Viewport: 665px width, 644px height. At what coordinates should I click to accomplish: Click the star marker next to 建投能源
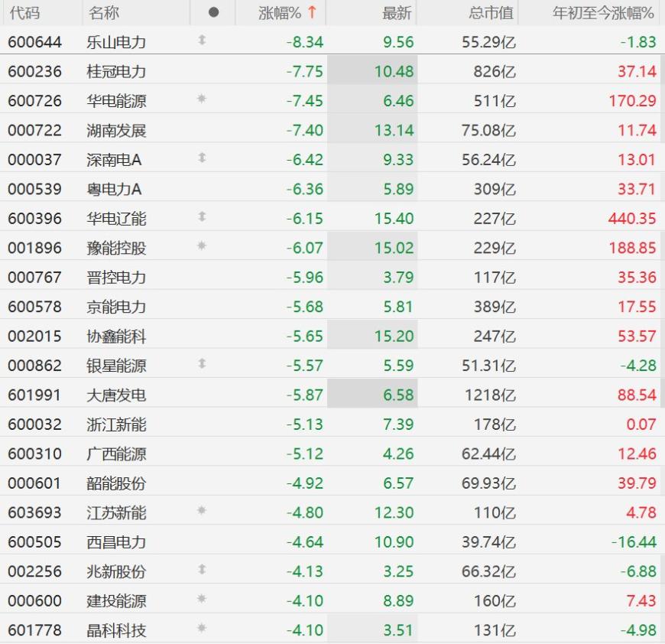[202, 599]
